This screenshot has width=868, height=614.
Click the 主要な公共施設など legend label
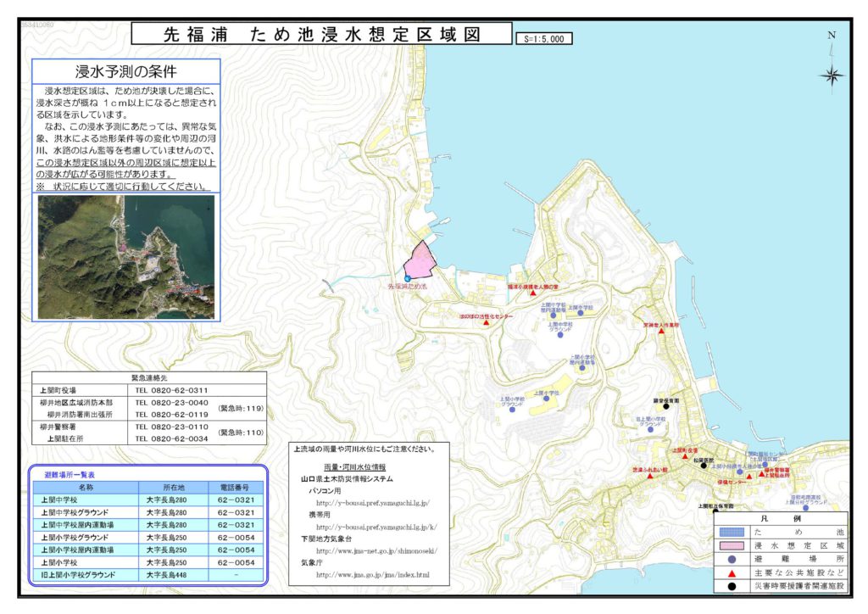pyautogui.click(x=799, y=573)
